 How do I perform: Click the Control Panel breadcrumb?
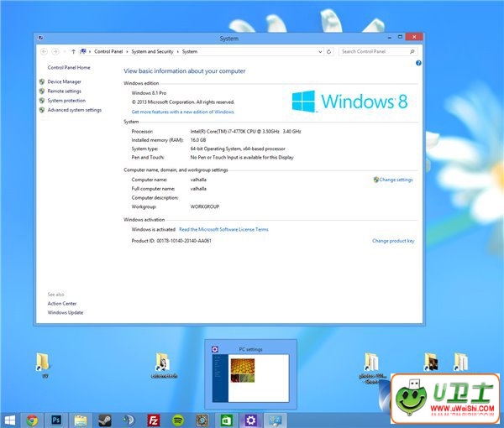[x=108, y=51]
